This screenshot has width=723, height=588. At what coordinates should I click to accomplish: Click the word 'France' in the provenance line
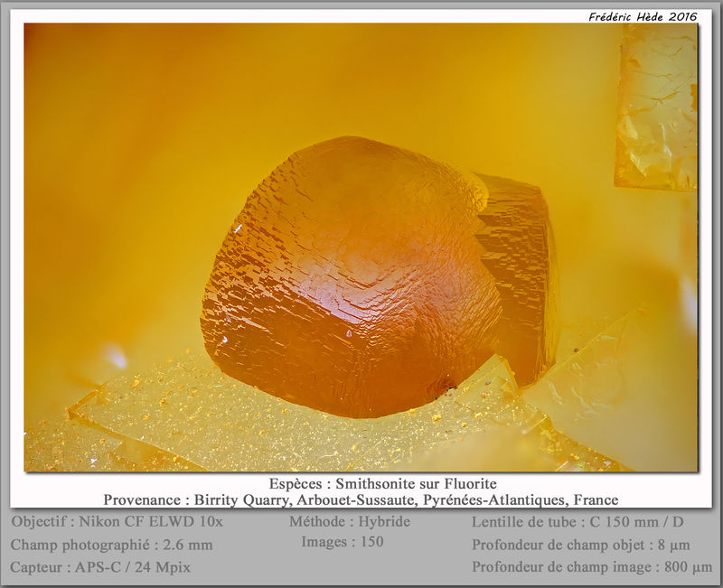tap(596, 499)
